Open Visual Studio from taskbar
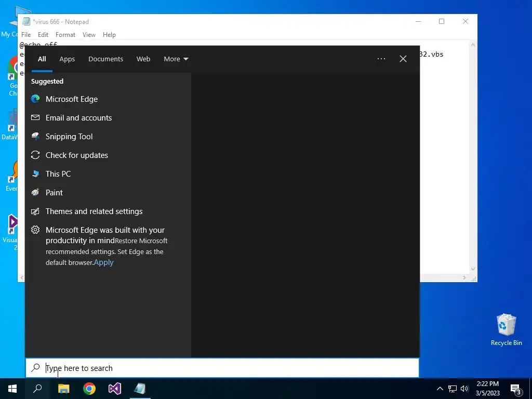Screen dimensions: 532x399 [x=115, y=389]
